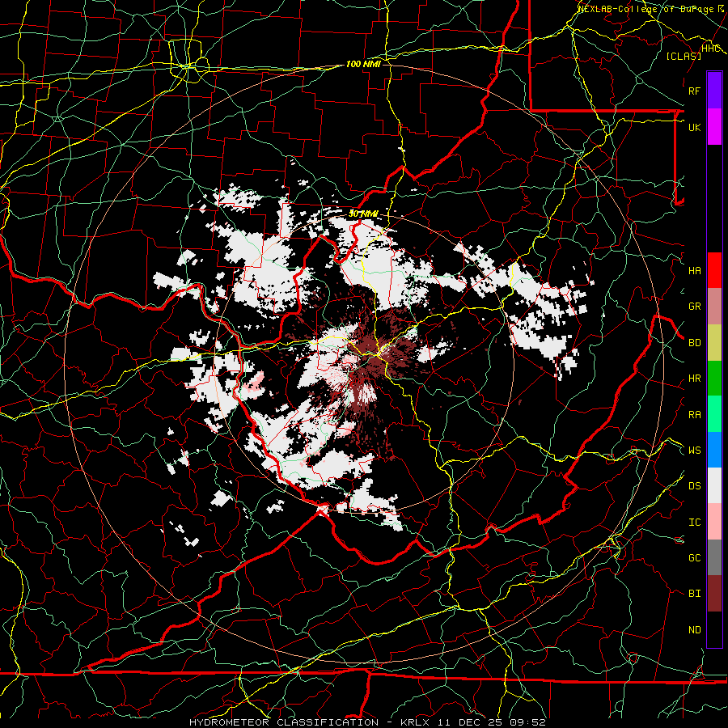Click the "ND" legend label
The image size is (728, 728).
pos(695,629)
